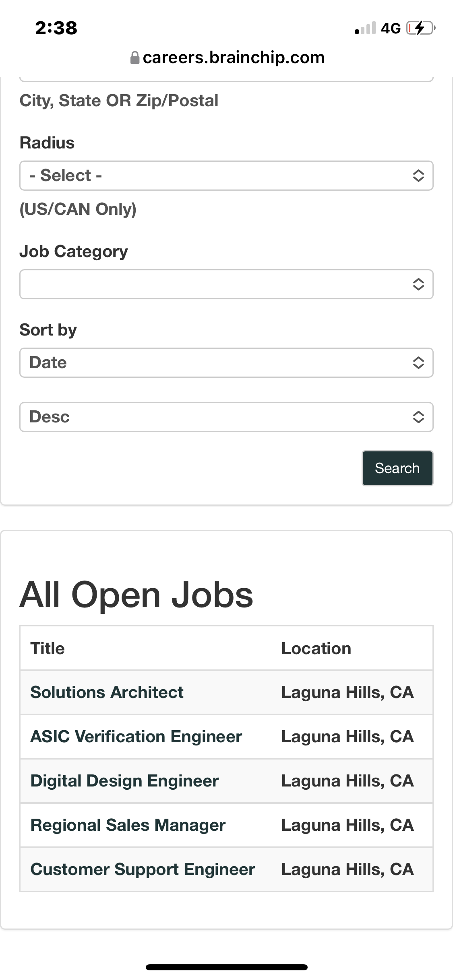The image size is (453, 980).
Task: Tap the 4G network indicator
Action: (x=391, y=29)
